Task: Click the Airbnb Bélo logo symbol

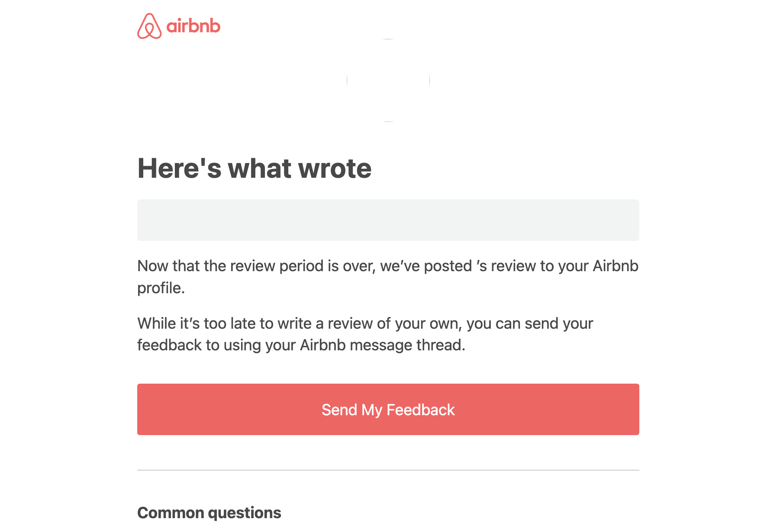Action: 149,26
